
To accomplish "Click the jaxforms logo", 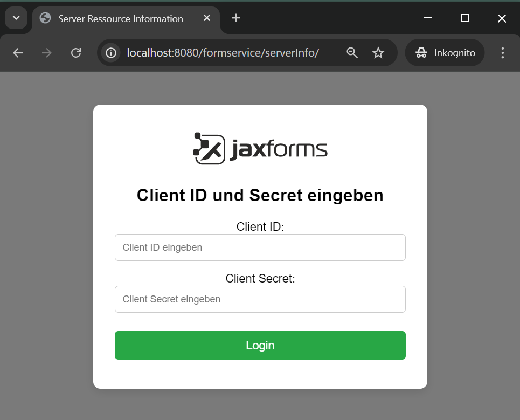I will 260,148.
